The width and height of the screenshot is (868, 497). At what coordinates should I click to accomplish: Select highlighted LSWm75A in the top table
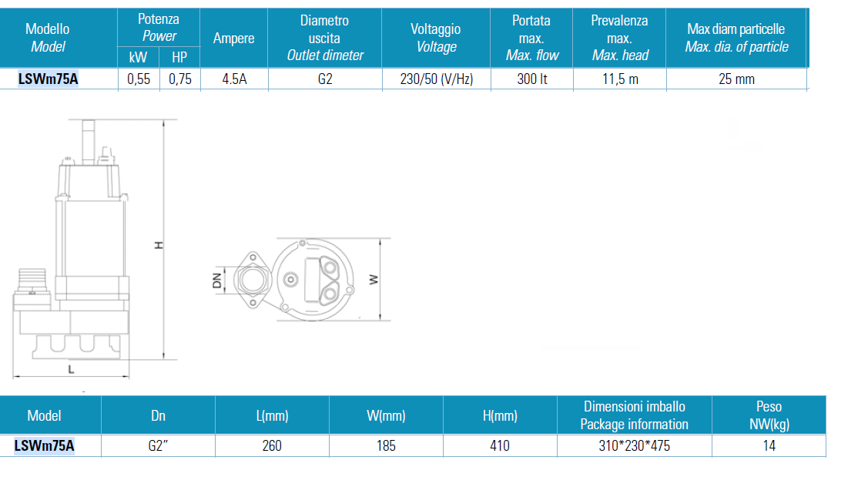point(48,79)
